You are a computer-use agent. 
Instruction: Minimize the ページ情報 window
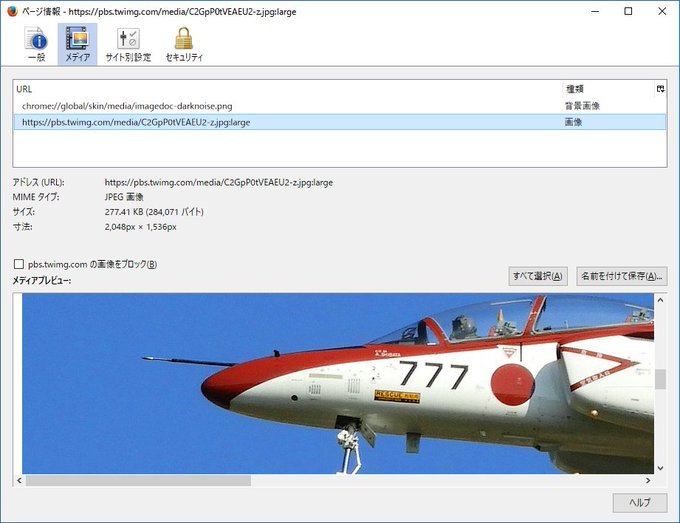click(595, 11)
